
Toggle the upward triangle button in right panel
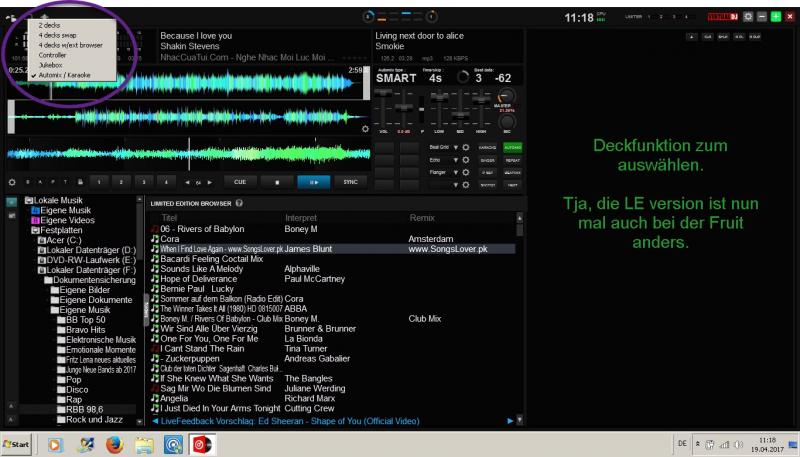691,37
